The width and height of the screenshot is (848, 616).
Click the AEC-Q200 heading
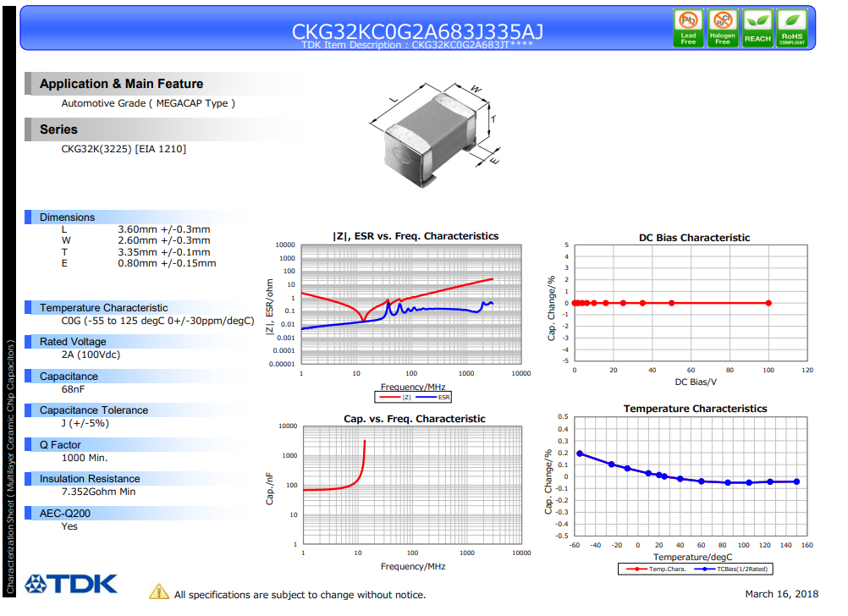(65, 514)
